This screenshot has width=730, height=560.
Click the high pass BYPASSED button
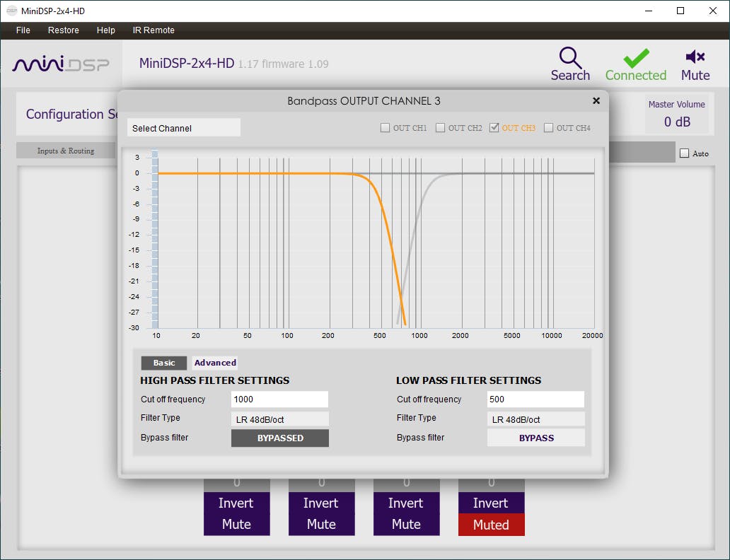tap(280, 438)
